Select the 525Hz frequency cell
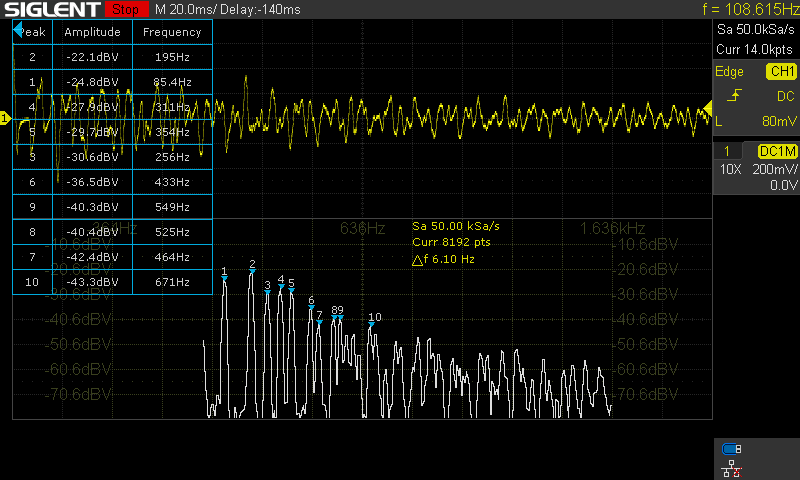Image resolution: width=800 pixels, height=480 pixels. pyautogui.click(x=172, y=232)
